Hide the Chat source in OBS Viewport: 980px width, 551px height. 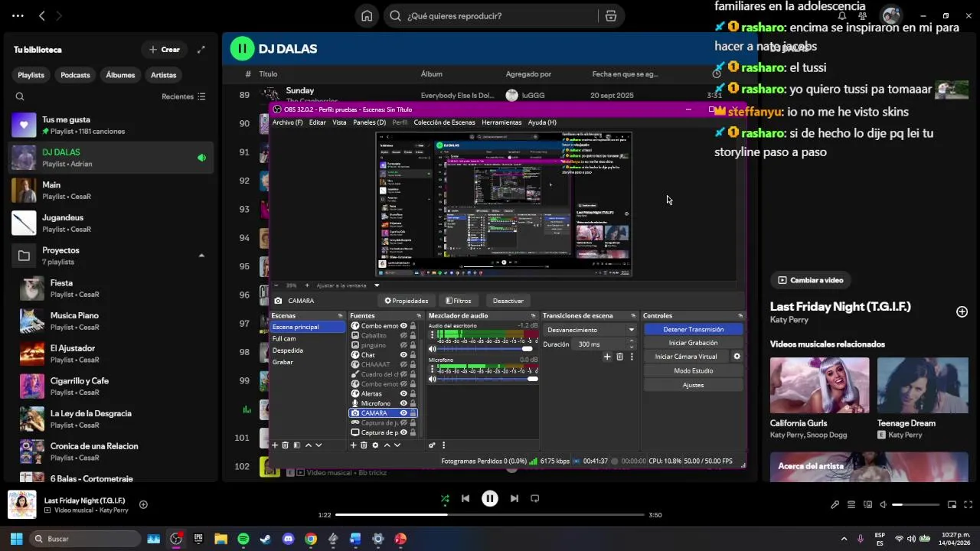403,355
